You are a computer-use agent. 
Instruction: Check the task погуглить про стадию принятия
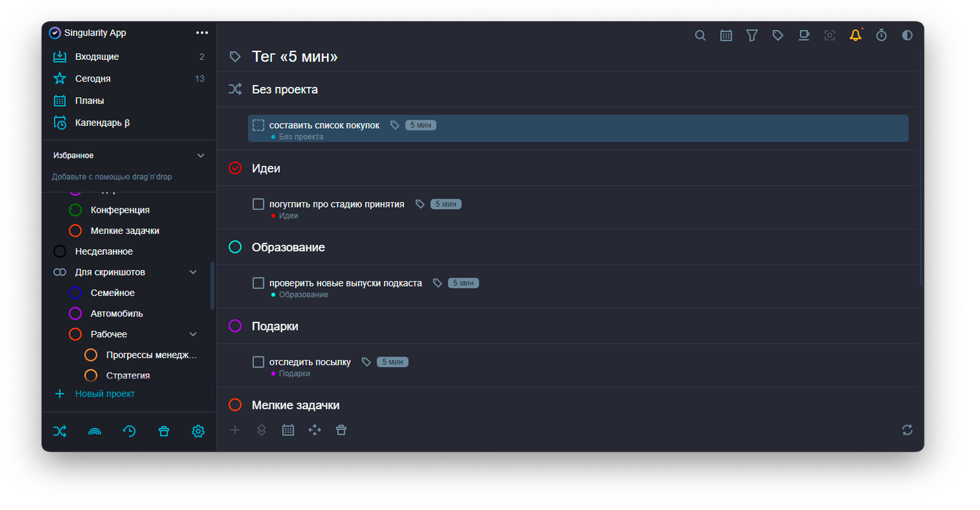[258, 204]
